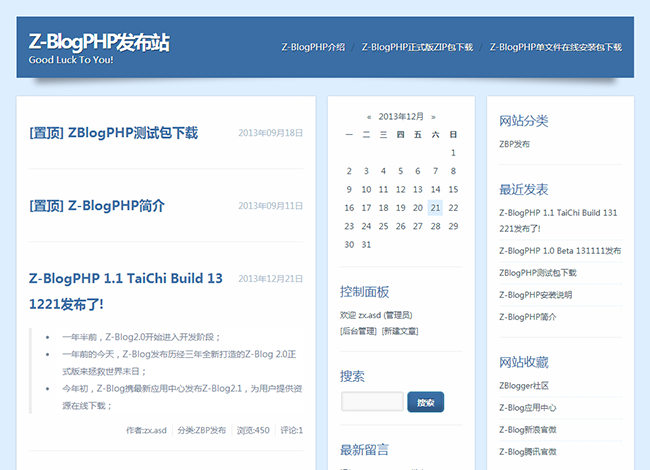Screen dimensions: 650x470
Task: Click the 网站分类 sidebar heading
Action: pos(524,121)
